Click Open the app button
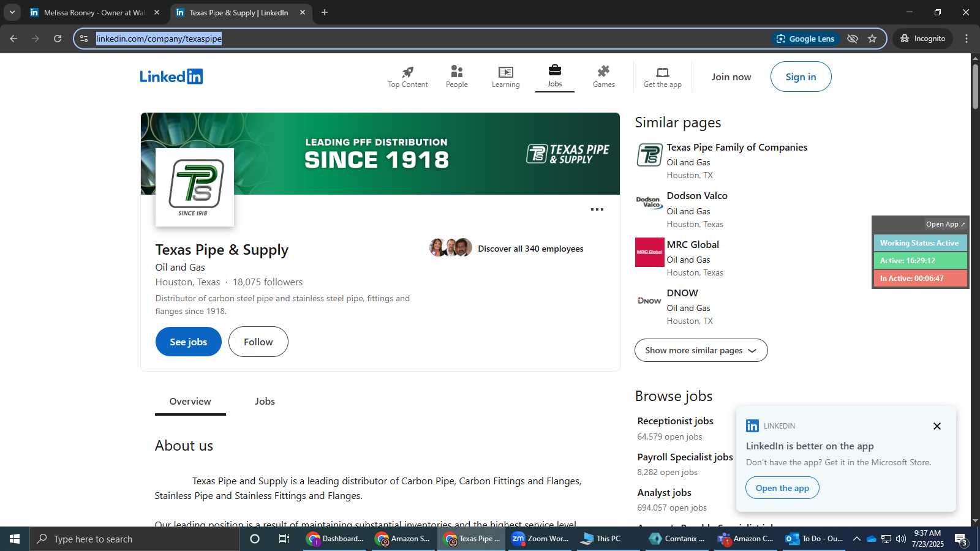The height and width of the screenshot is (551, 980). (782, 488)
